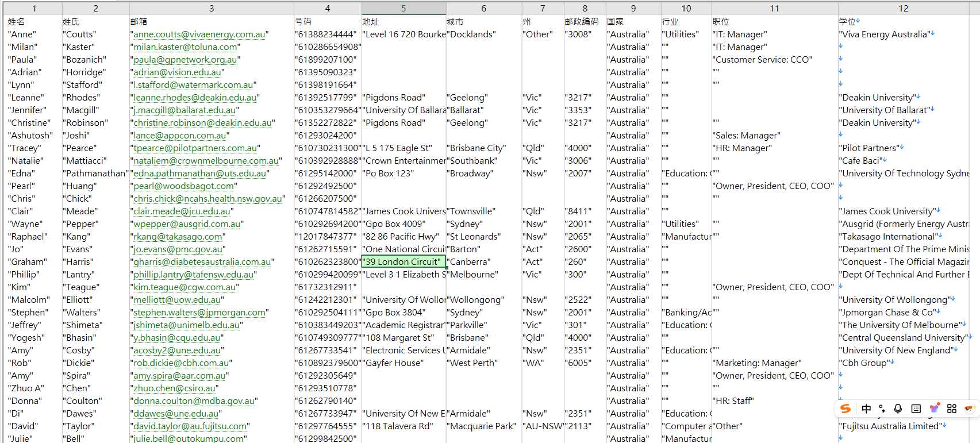Select the "HR: Staff" cell
980x443 pixels.
(x=775, y=401)
